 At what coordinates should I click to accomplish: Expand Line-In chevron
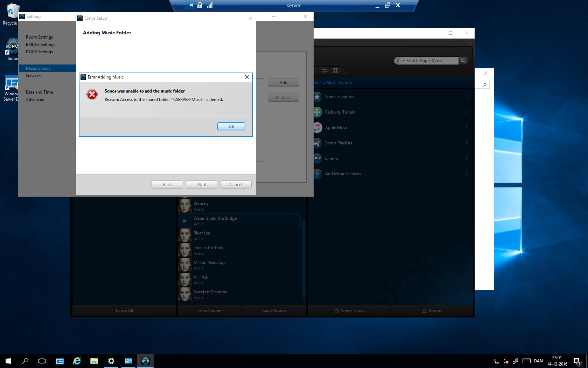click(467, 158)
